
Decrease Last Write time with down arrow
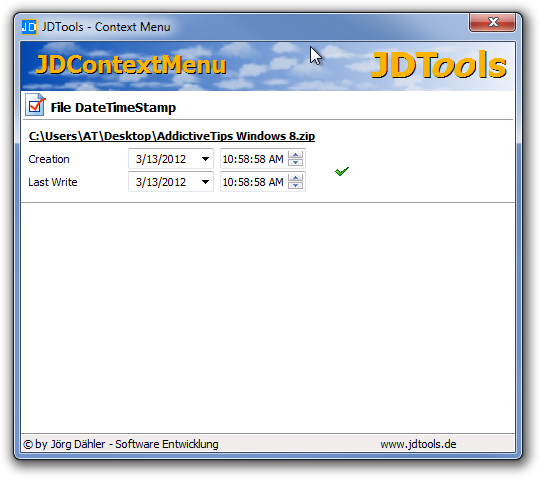click(x=295, y=186)
